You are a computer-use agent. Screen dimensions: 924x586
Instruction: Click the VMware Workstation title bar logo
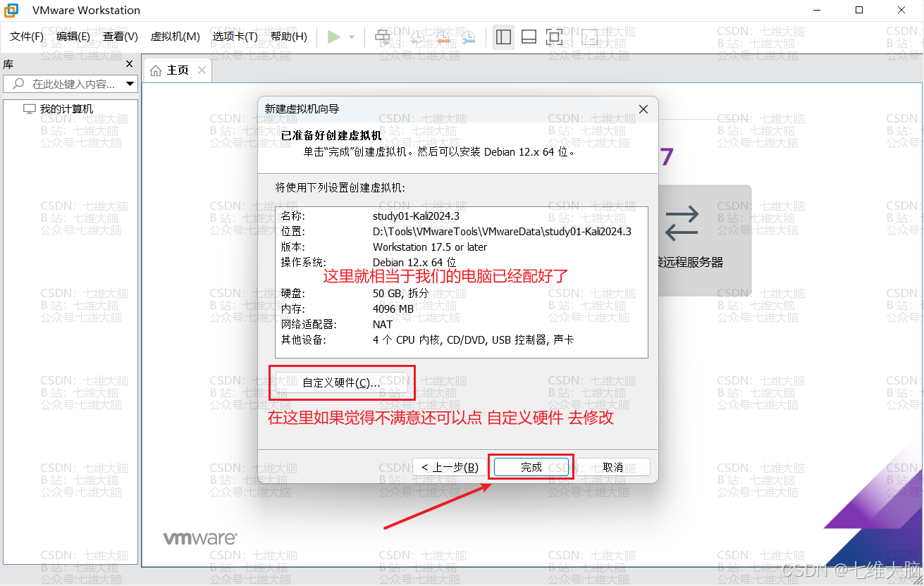click(x=12, y=10)
